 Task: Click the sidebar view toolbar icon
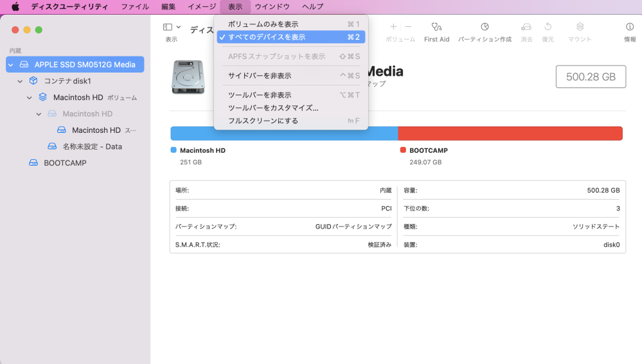pos(168,27)
